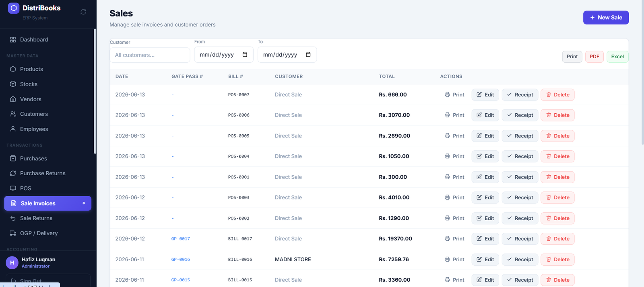The width and height of the screenshot is (644, 287).
Task: Print invoice BILL-0017
Action: [x=454, y=239]
